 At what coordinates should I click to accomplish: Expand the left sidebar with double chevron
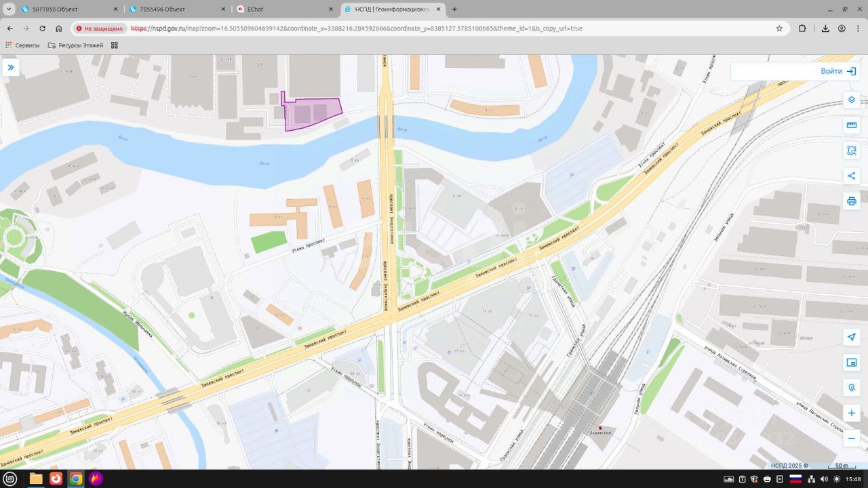(11, 68)
